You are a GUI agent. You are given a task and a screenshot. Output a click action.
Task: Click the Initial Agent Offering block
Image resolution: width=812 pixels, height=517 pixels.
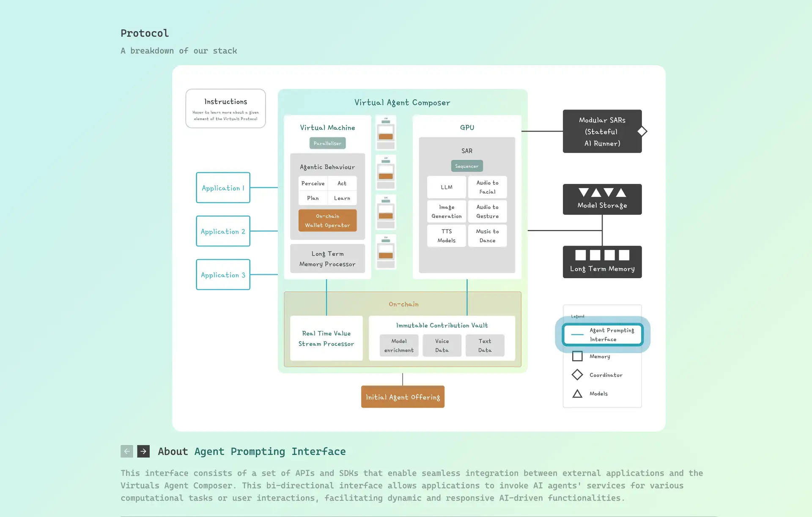click(403, 397)
